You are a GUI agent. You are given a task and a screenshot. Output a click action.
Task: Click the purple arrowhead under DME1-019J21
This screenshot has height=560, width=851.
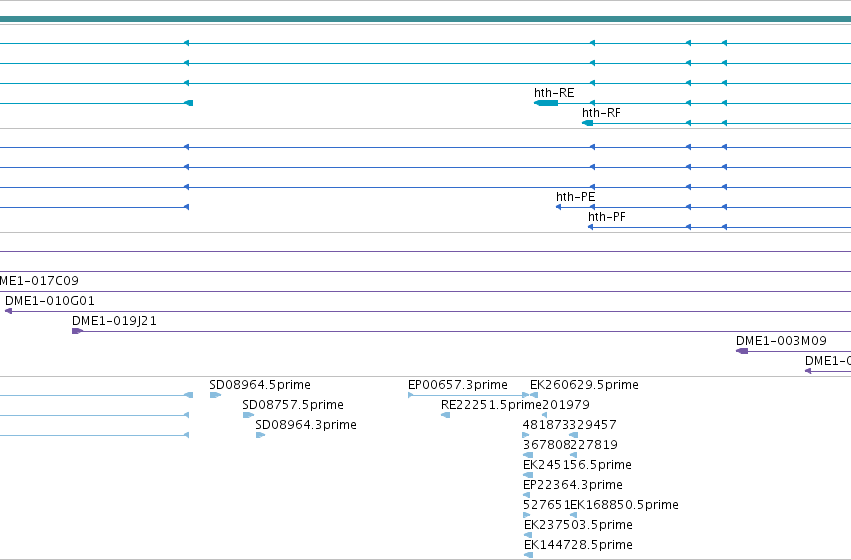coord(78,331)
